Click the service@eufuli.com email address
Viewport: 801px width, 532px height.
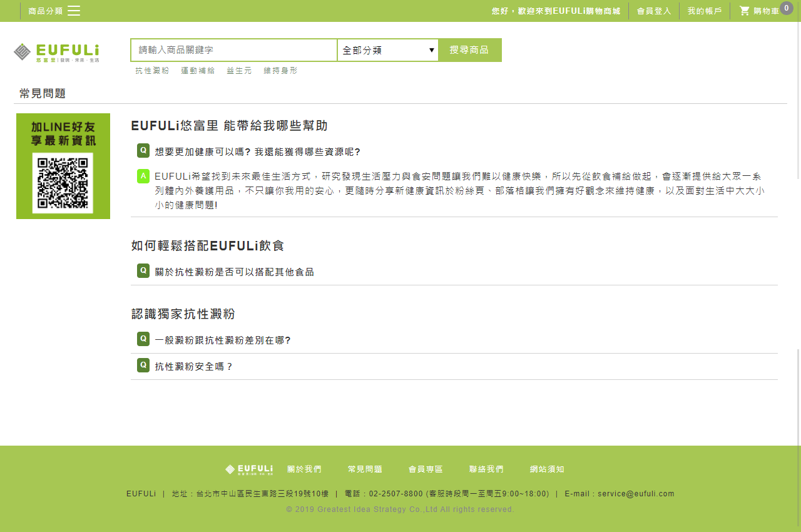click(636, 494)
